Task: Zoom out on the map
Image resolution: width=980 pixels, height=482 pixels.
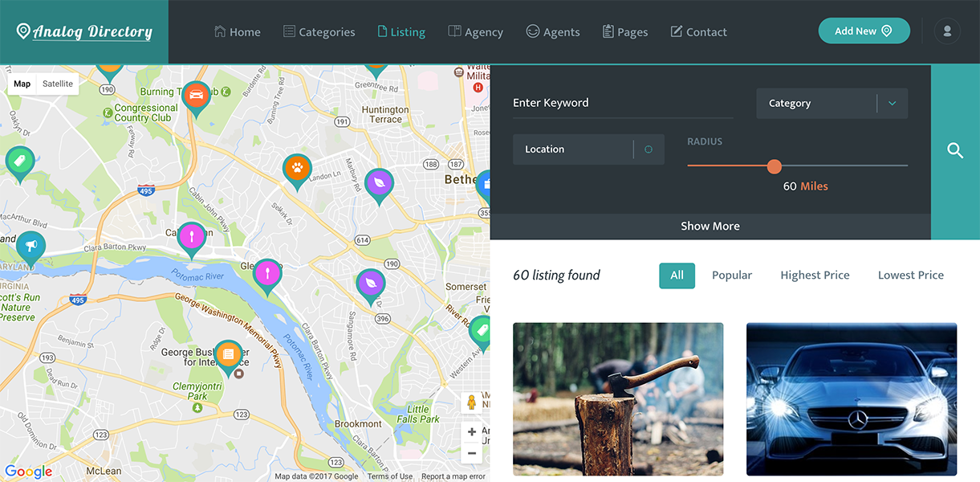Action: [x=472, y=454]
